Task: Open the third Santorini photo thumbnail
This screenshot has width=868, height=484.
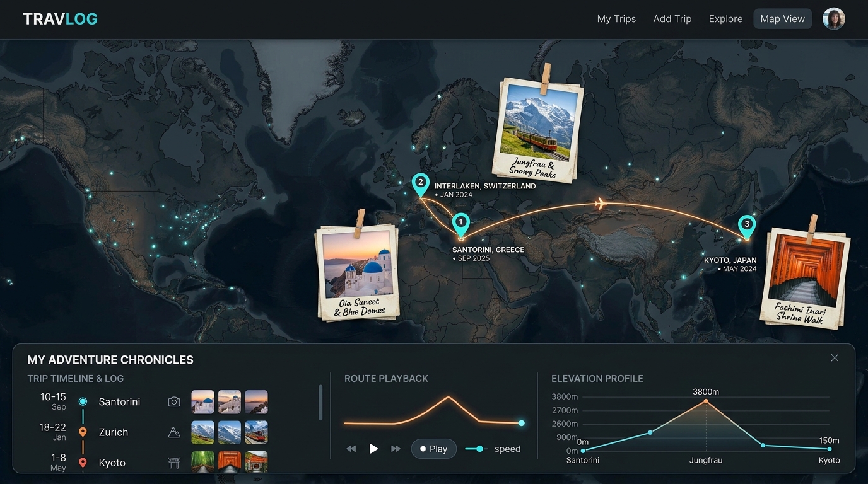Action: coord(256,402)
